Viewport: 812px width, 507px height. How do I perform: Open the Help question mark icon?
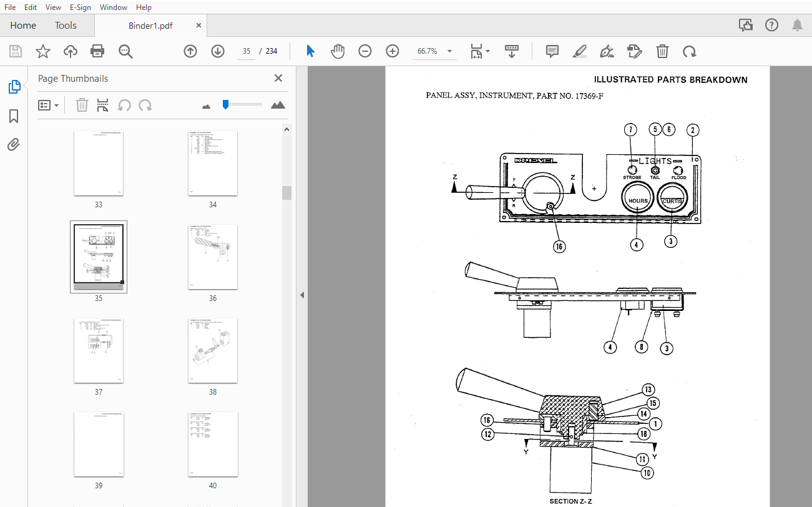771,25
